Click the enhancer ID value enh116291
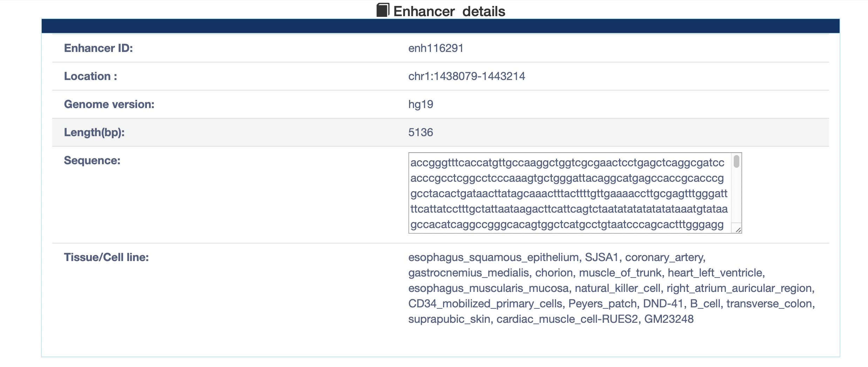Image resolution: width=868 pixels, height=367 pixels. click(436, 48)
